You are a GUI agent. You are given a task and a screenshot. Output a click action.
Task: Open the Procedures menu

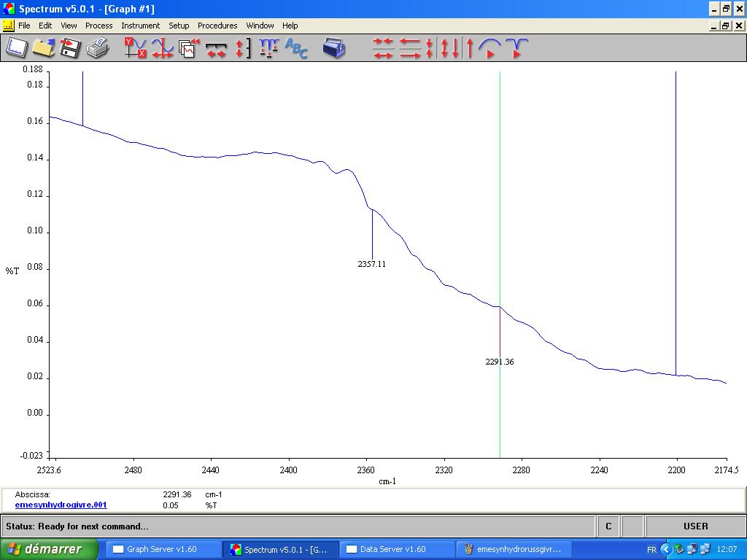[217, 26]
